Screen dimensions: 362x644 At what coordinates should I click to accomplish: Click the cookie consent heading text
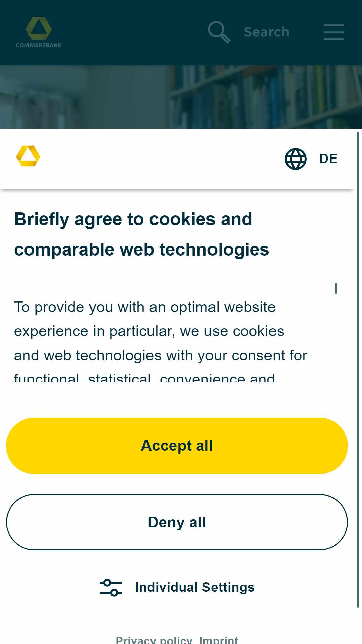tap(141, 234)
